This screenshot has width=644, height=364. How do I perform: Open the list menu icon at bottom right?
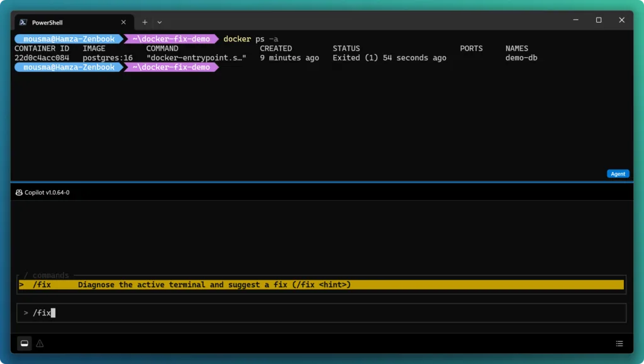[619, 343]
